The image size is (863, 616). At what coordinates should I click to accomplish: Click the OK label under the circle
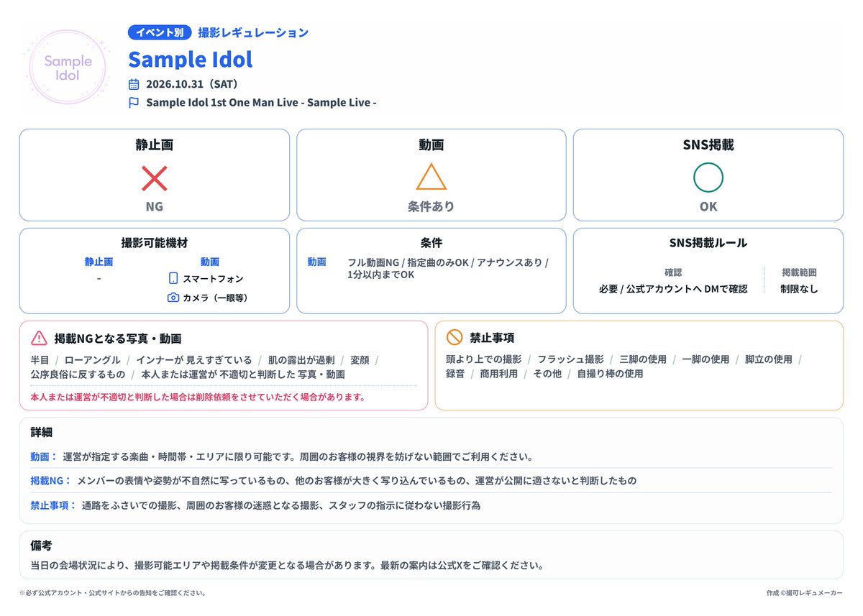pyautogui.click(x=708, y=207)
